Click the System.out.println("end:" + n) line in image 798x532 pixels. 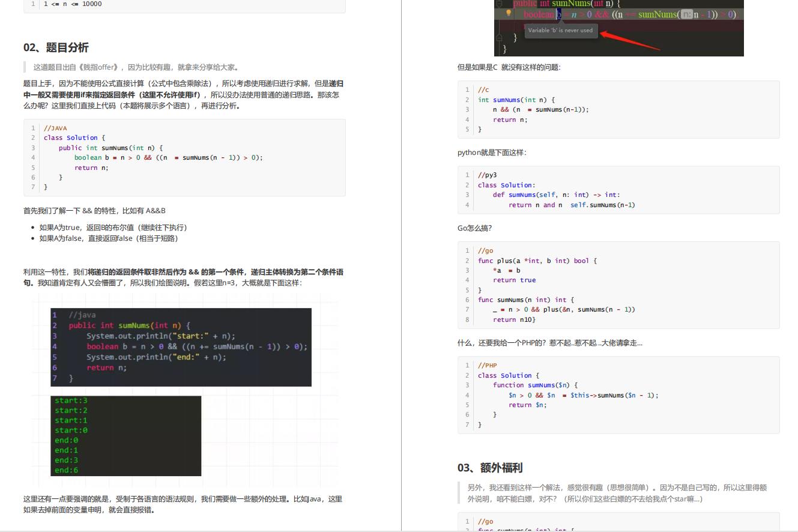click(x=156, y=357)
